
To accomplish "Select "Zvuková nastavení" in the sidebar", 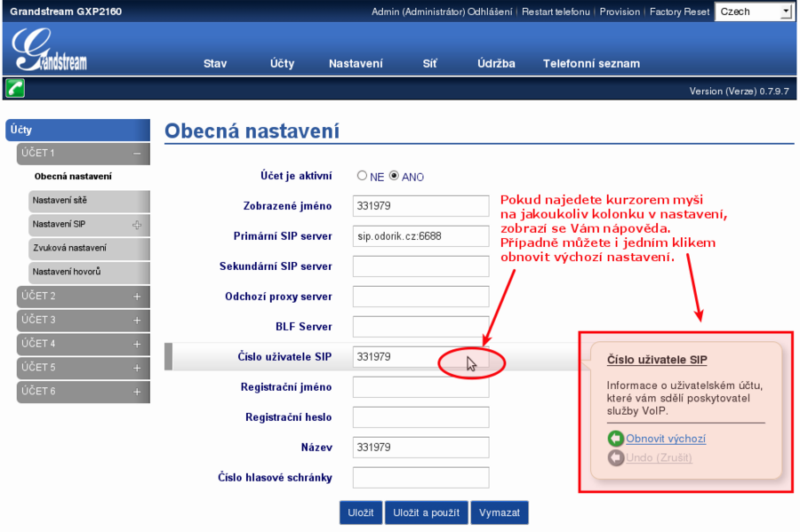I will point(69,249).
